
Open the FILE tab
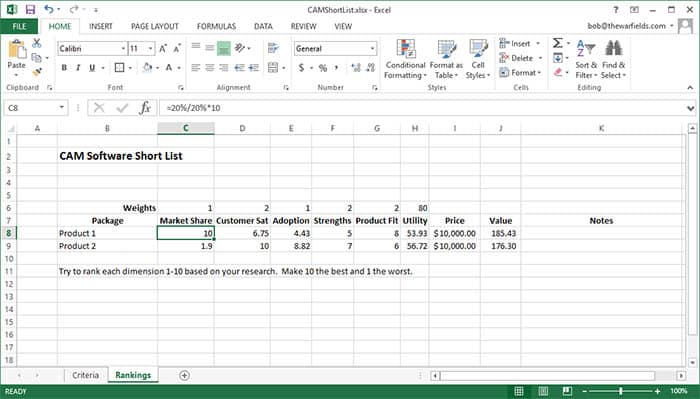pos(19,26)
